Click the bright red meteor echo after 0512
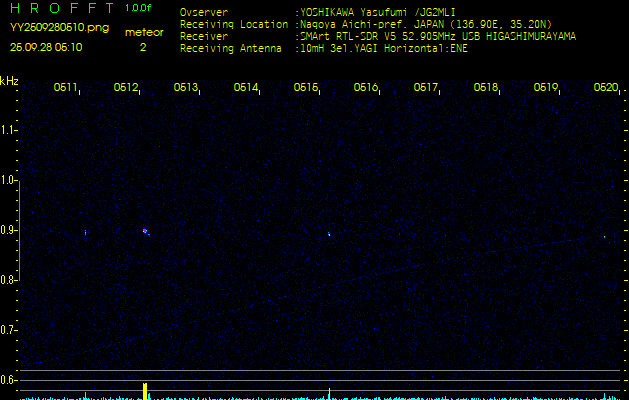The image size is (629, 400). point(145,231)
